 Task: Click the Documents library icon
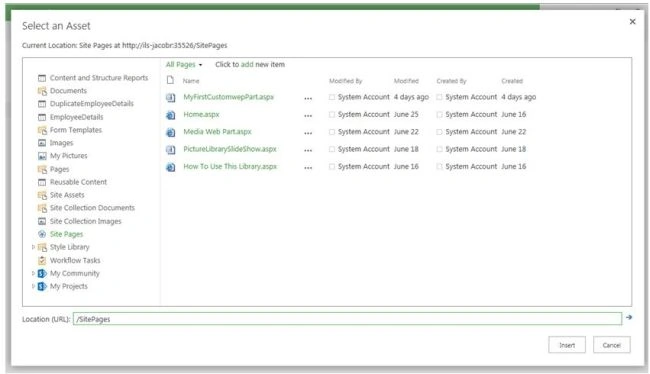[42, 91]
